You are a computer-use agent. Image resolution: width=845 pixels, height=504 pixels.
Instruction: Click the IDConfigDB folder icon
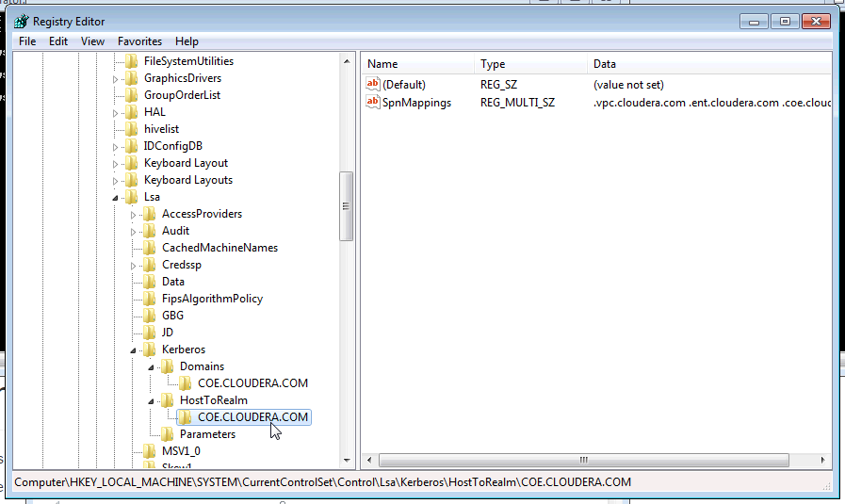coord(132,146)
